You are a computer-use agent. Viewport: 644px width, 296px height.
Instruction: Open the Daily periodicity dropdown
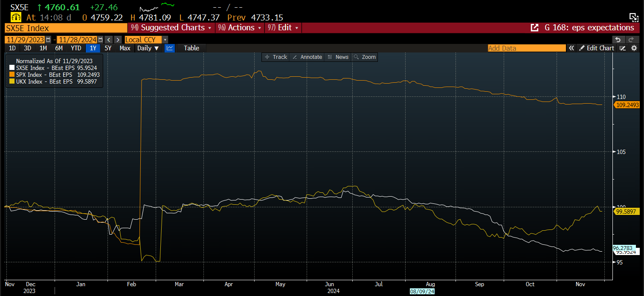point(148,48)
